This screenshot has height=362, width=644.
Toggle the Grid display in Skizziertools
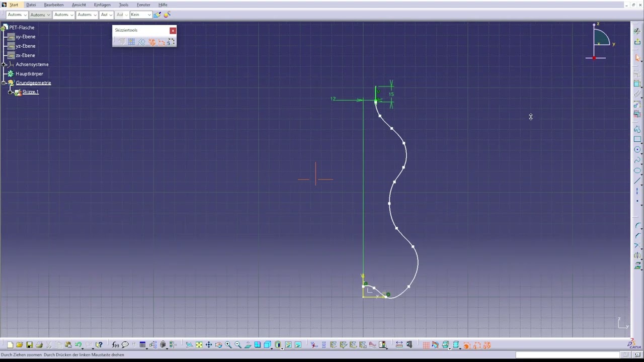point(122,42)
